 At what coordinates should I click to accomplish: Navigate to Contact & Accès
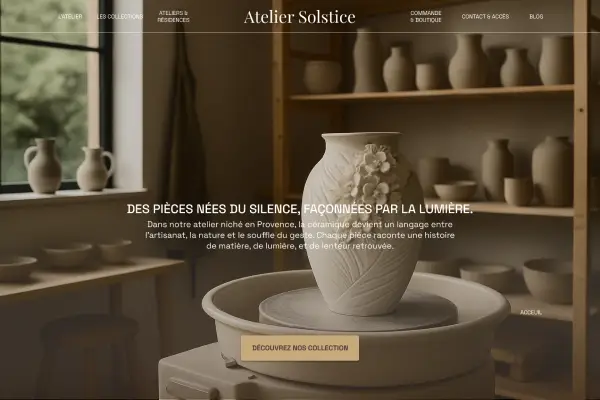(485, 16)
